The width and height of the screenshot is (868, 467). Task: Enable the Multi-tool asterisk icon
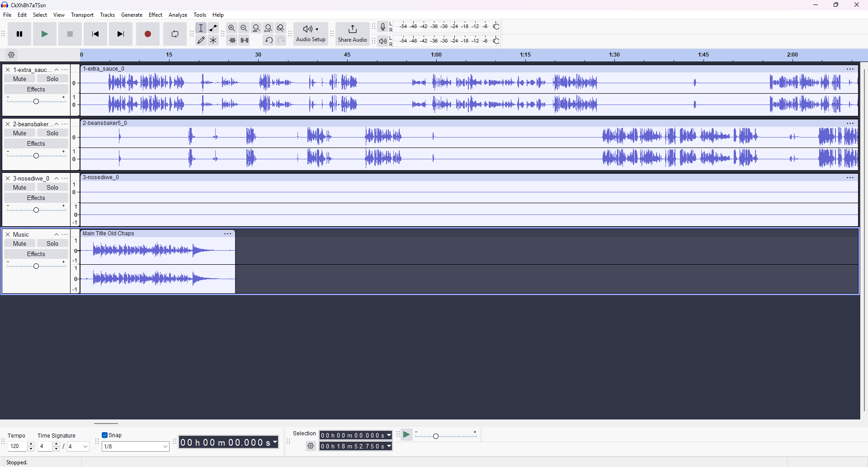(213, 41)
